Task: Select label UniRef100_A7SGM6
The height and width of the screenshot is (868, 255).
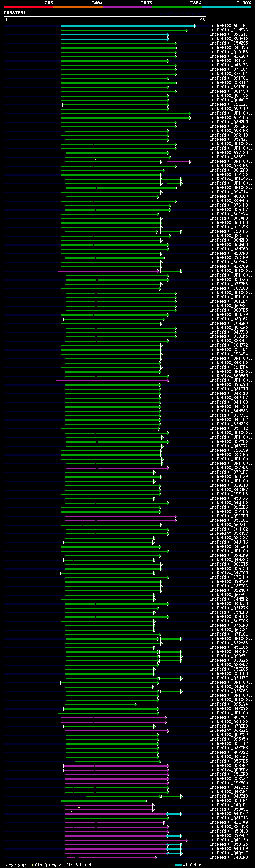Action: point(229,166)
